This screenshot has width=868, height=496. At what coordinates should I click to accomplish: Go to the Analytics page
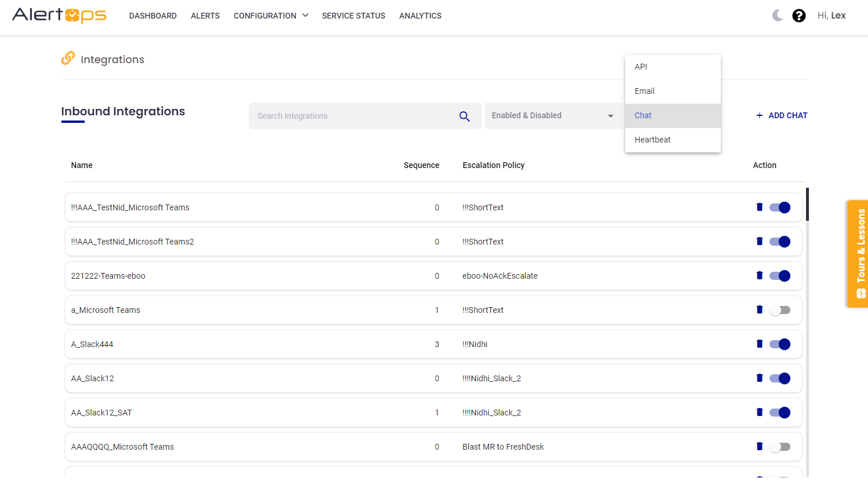point(420,16)
